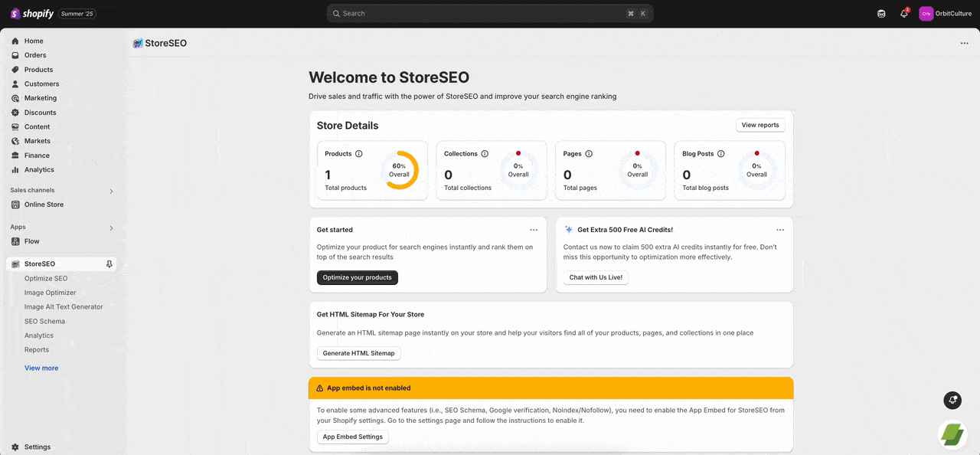Open the notifications bell

(x=904, y=13)
